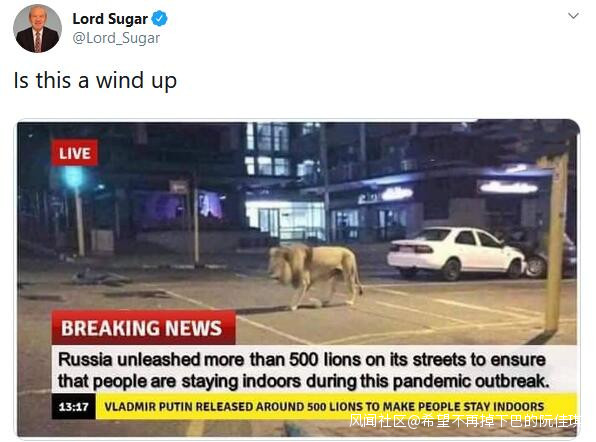Viewport: 596px width, 442px height.
Task: Click the brightly lit building entrance
Action: click(x=285, y=220)
